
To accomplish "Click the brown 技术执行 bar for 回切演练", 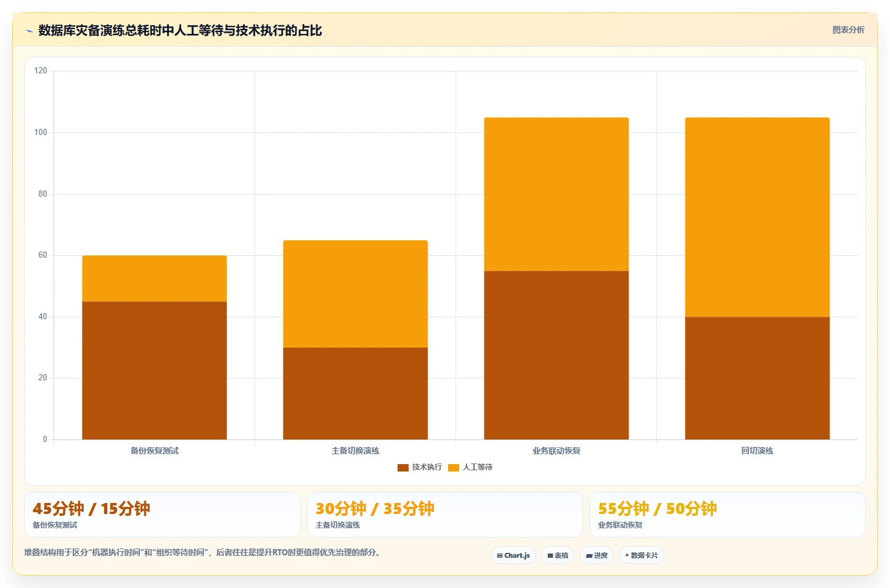I will click(757, 378).
